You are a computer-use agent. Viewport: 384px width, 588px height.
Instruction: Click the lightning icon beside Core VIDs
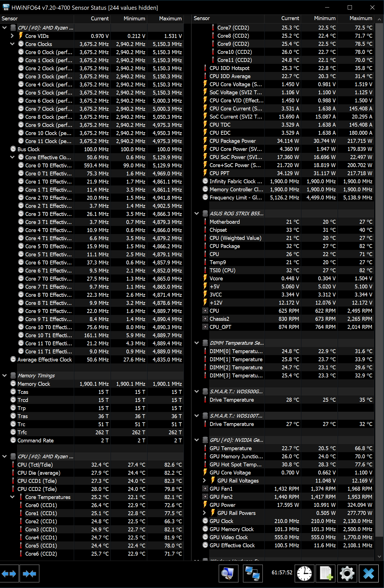pyautogui.click(x=21, y=36)
